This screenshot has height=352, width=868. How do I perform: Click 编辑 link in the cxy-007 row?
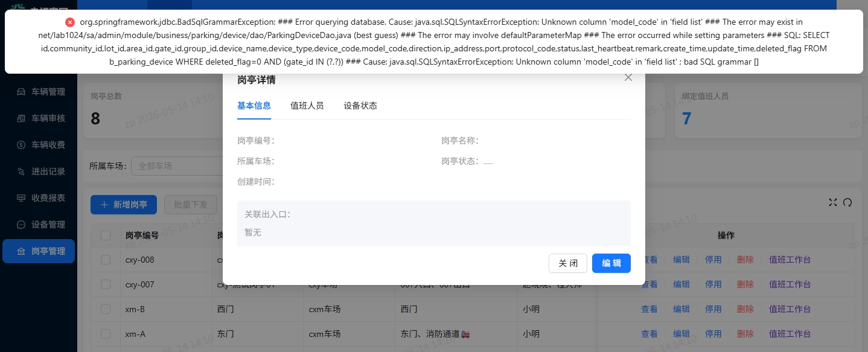coord(681,284)
